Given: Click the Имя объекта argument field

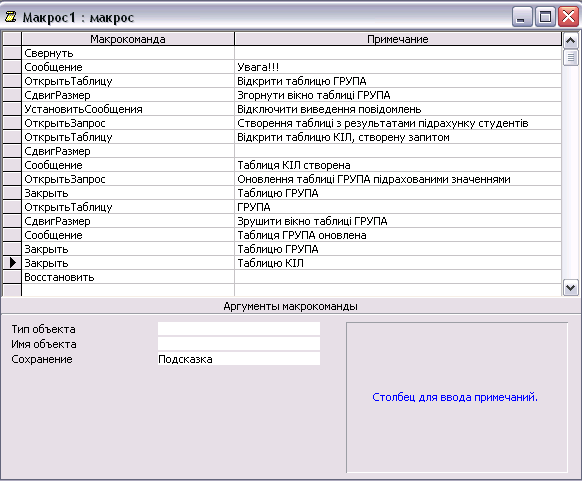Looking at the screenshot, I should (239, 344).
